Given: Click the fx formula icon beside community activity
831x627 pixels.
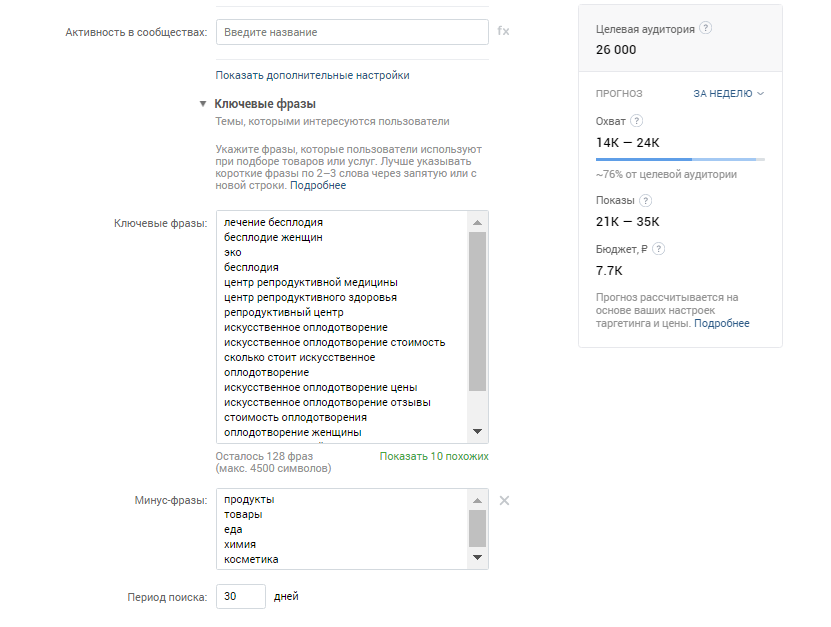Looking at the screenshot, I should 503,31.
